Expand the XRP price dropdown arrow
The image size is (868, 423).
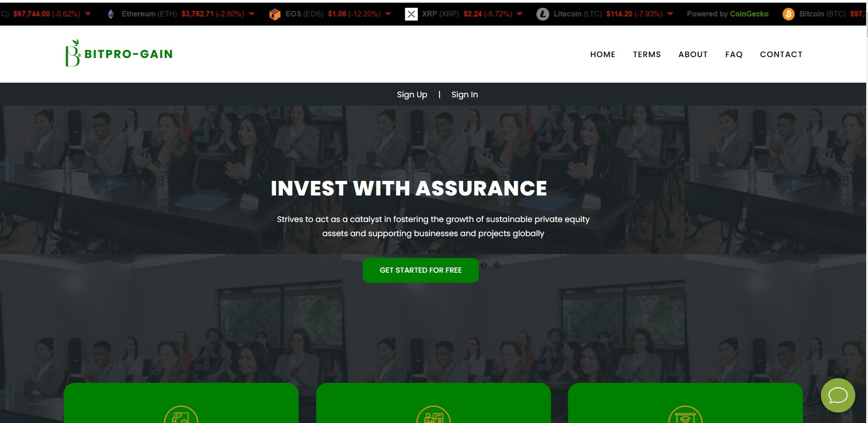(x=519, y=14)
